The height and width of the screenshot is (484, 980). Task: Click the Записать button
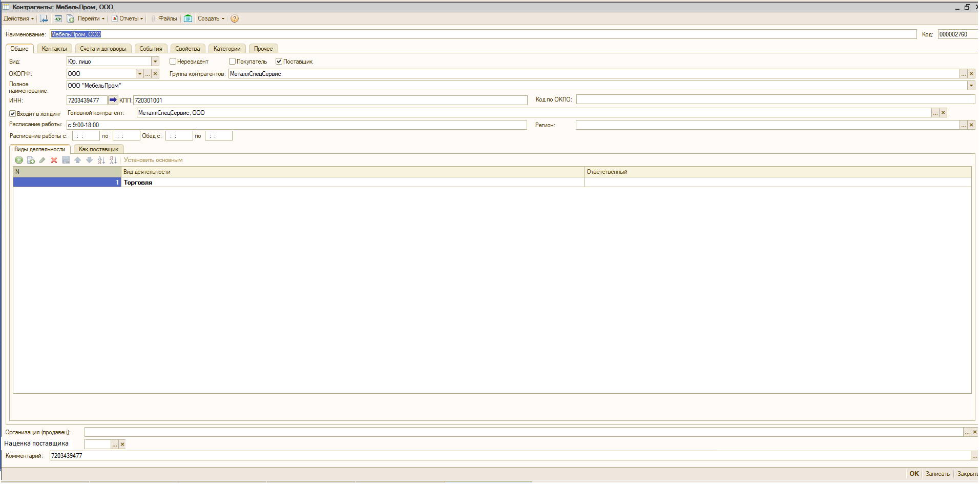(937, 474)
